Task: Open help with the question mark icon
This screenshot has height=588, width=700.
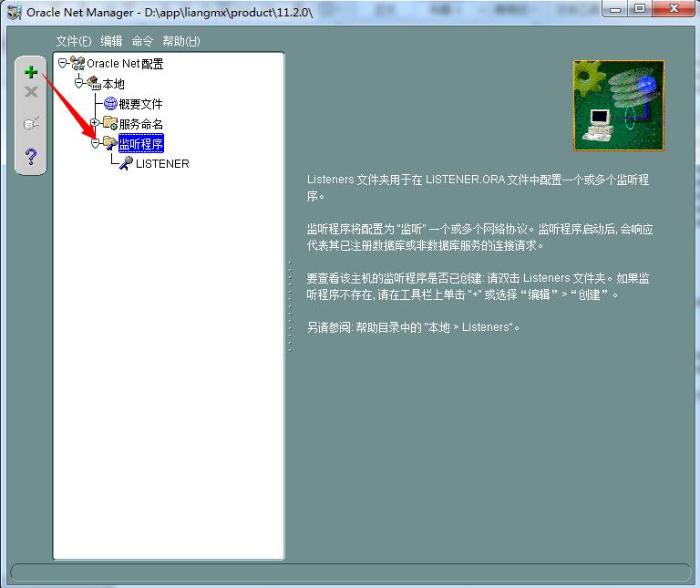Action: (31, 156)
